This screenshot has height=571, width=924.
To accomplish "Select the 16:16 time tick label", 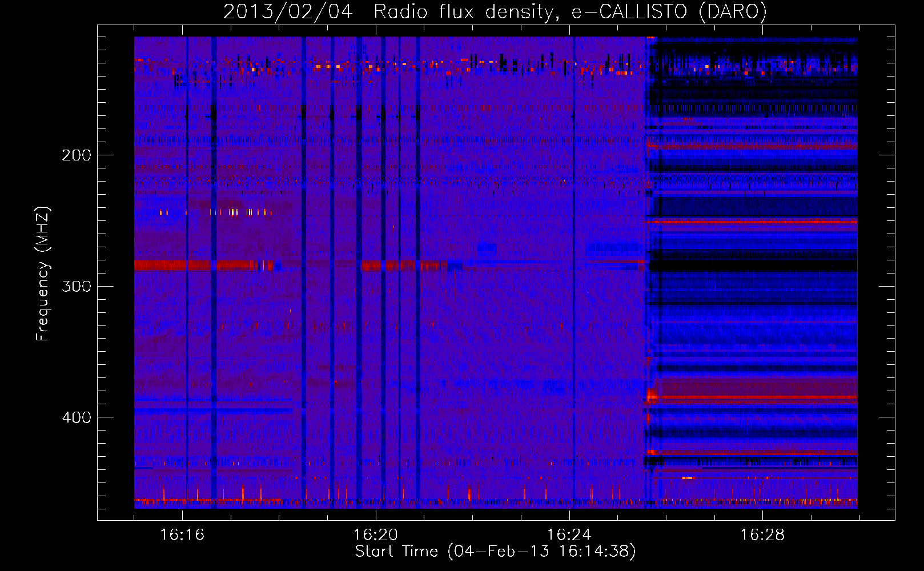I will 182,534.
